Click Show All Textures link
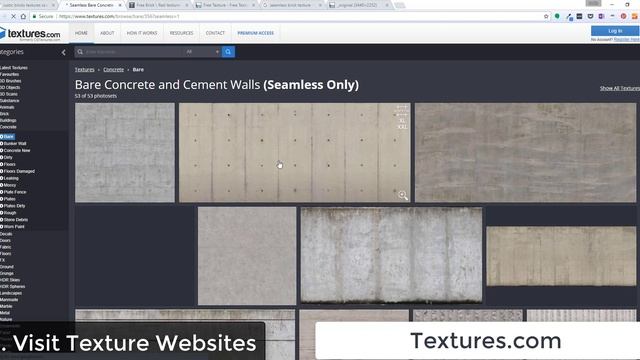Image resolution: width=640 pixels, height=360 pixels. 620,88
